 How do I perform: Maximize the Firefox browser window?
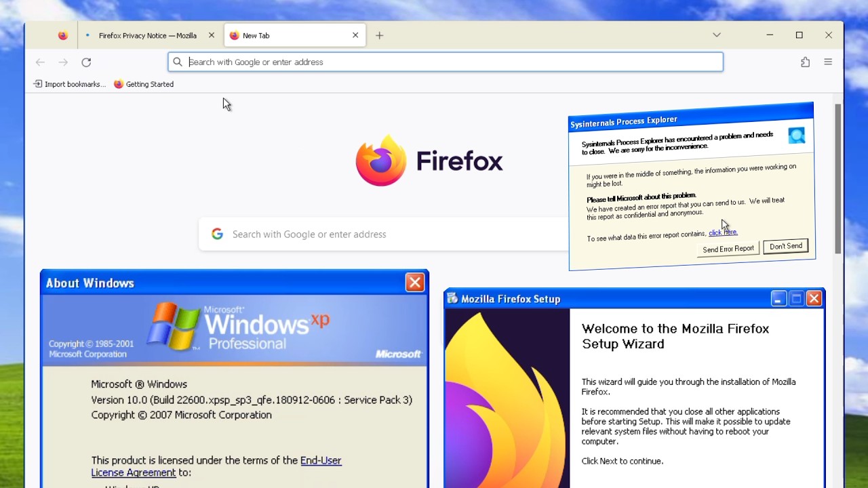click(799, 35)
